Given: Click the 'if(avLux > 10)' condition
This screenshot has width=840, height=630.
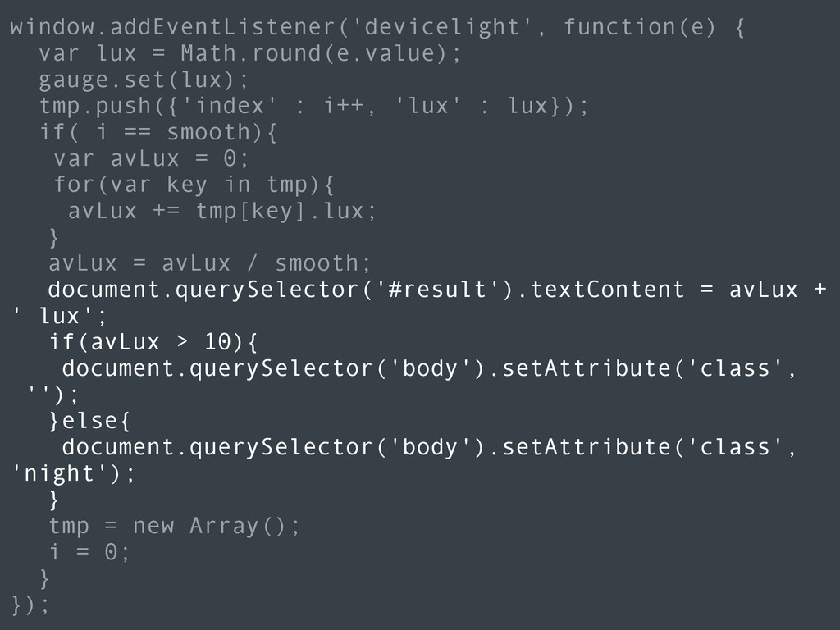Looking at the screenshot, I should 153,342.
